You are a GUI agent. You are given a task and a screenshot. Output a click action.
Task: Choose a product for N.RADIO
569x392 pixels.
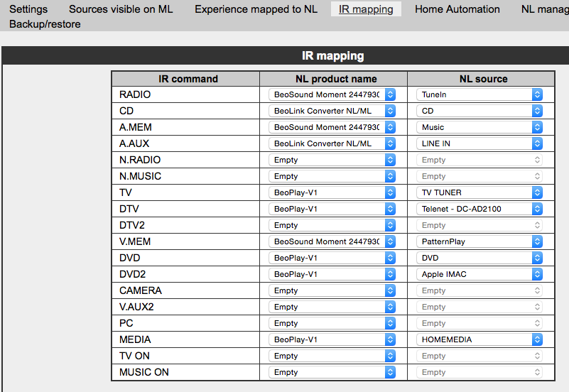point(332,160)
